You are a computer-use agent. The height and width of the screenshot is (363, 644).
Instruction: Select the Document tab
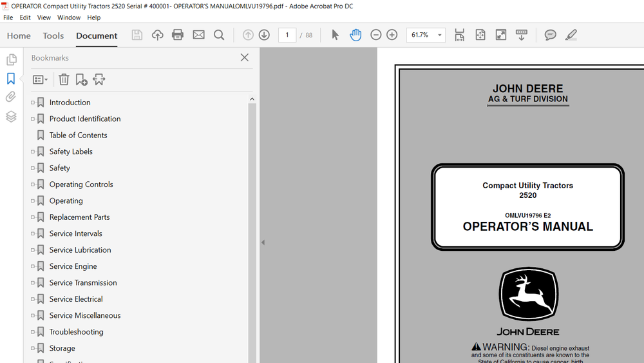97,35
